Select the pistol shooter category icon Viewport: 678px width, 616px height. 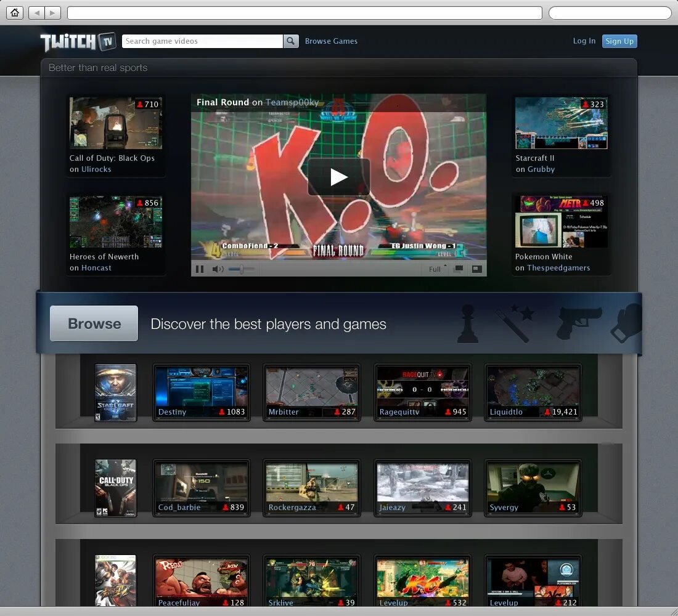579,323
